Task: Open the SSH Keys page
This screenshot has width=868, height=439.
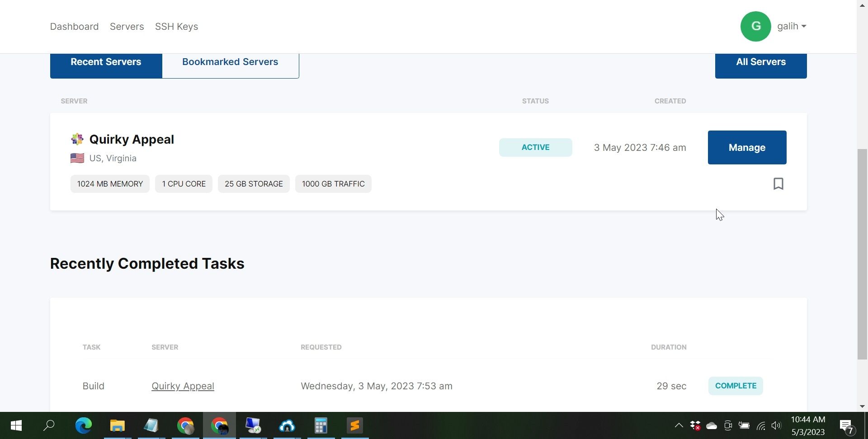Action: (x=176, y=27)
